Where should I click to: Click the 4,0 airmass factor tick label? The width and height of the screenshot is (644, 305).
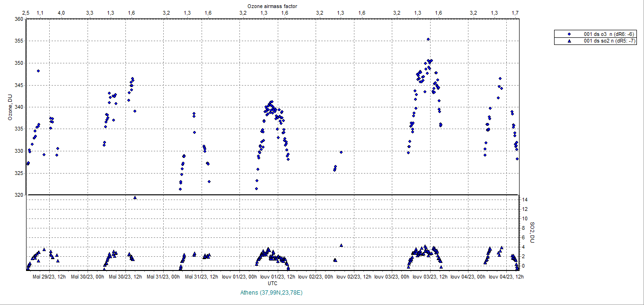61,13
